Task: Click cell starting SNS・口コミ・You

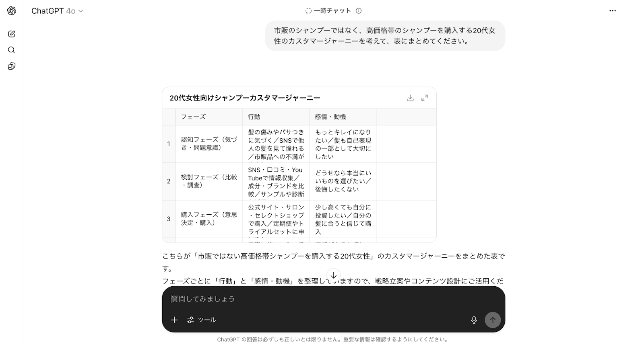Action: coord(276,181)
